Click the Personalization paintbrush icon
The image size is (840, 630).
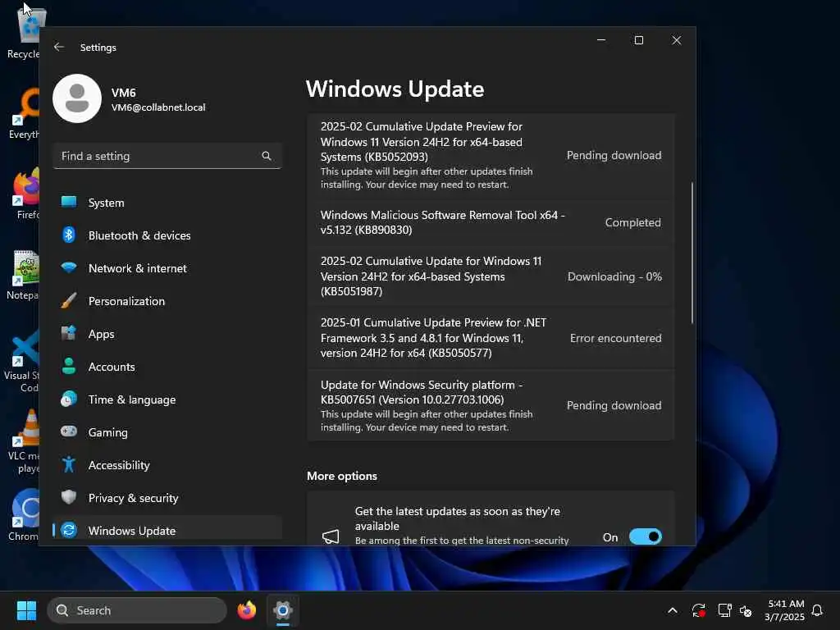click(69, 300)
